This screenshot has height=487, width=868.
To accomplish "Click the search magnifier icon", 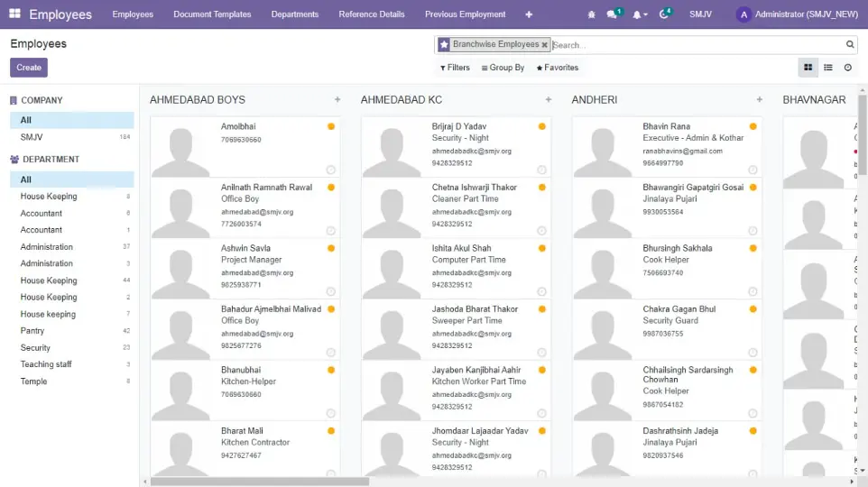I will [850, 44].
